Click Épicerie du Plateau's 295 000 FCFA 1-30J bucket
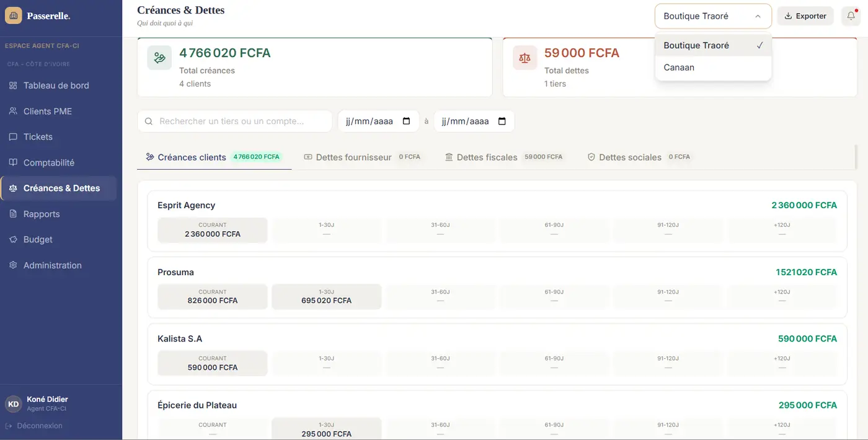The height and width of the screenshot is (440, 868). (326, 429)
